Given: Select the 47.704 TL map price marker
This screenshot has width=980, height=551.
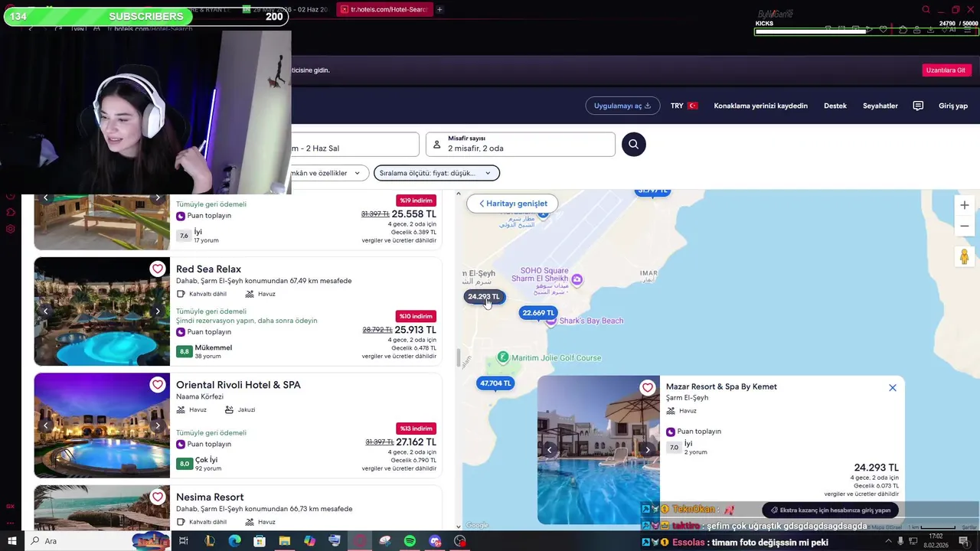Looking at the screenshot, I should pyautogui.click(x=495, y=383).
